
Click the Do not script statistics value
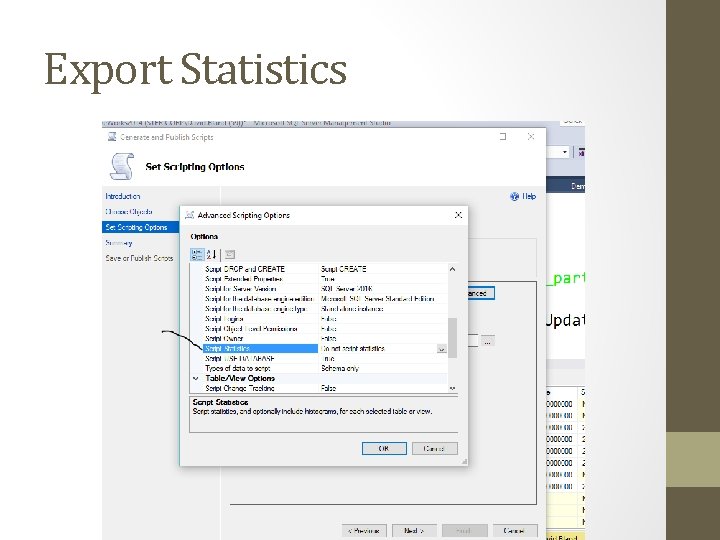tap(353, 349)
